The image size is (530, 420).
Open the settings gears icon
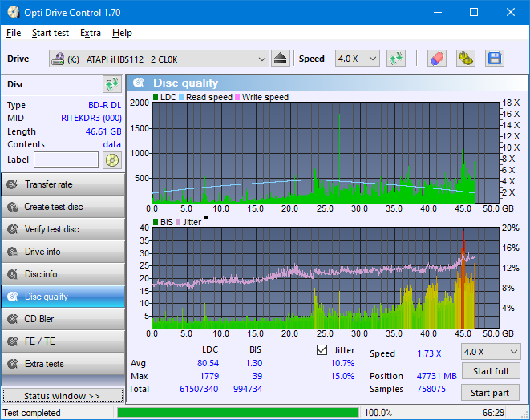pos(466,59)
